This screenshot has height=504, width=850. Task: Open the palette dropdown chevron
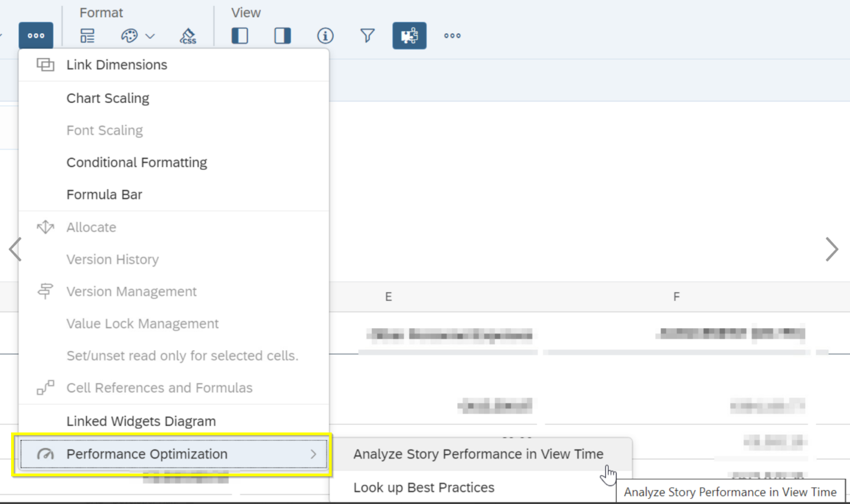point(149,35)
